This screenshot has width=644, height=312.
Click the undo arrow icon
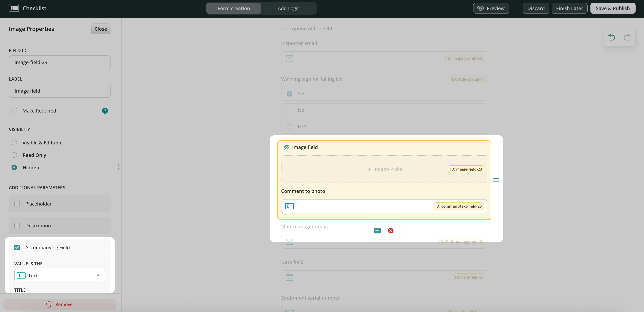pos(612,37)
